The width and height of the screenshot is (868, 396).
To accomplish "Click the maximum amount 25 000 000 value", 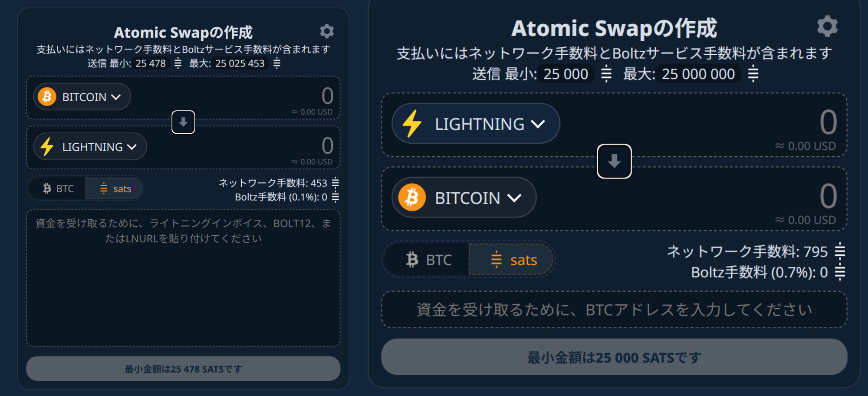I will [x=698, y=74].
